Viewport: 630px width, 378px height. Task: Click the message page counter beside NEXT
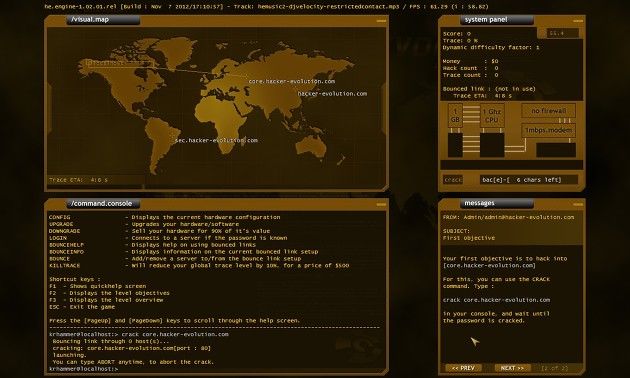[x=554, y=368]
